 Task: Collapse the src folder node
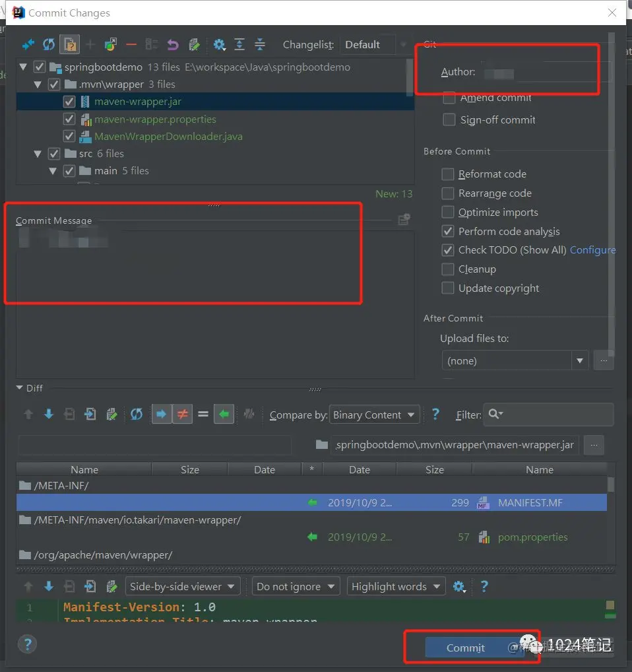tap(38, 153)
